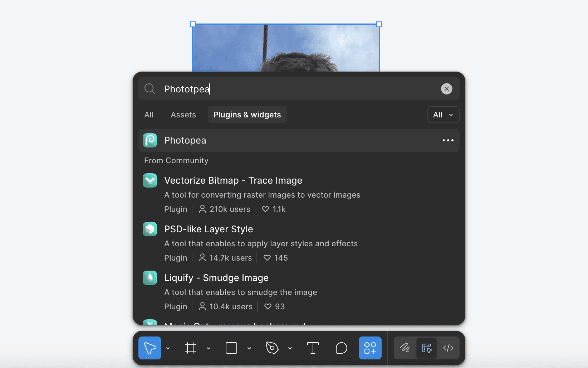The width and height of the screenshot is (588, 368).
Task: Switch to the Assets tab
Action: [183, 115]
